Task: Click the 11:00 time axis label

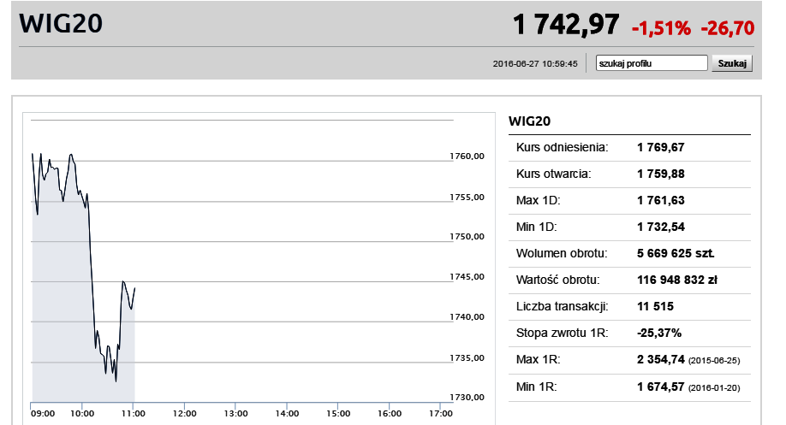Action: [133, 414]
